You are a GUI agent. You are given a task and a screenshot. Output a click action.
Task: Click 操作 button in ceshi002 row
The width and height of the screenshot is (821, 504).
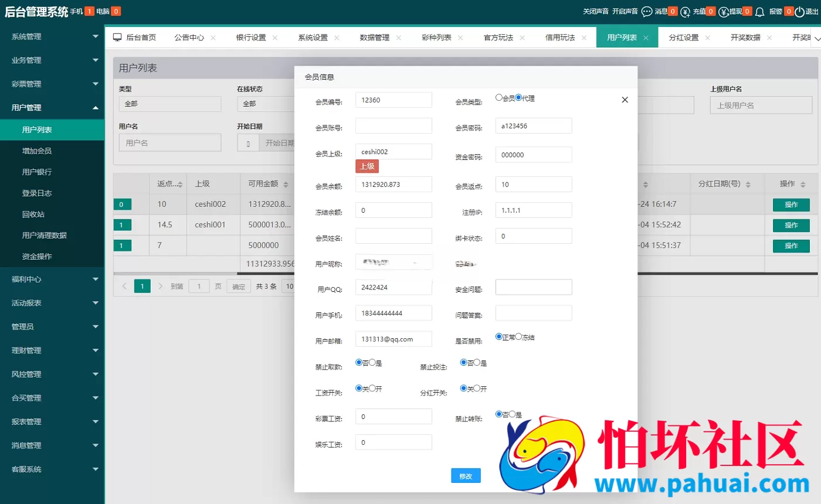pos(791,205)
